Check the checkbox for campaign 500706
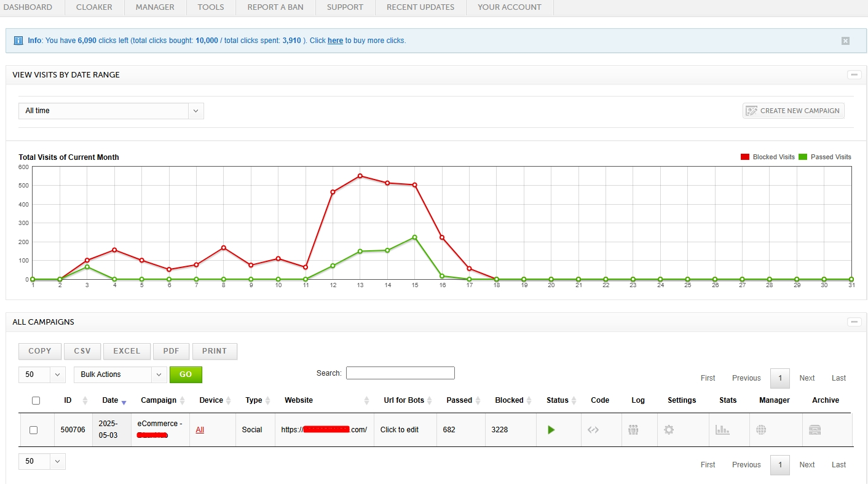This screenshot has width=868, height=487. coord(34,430)
